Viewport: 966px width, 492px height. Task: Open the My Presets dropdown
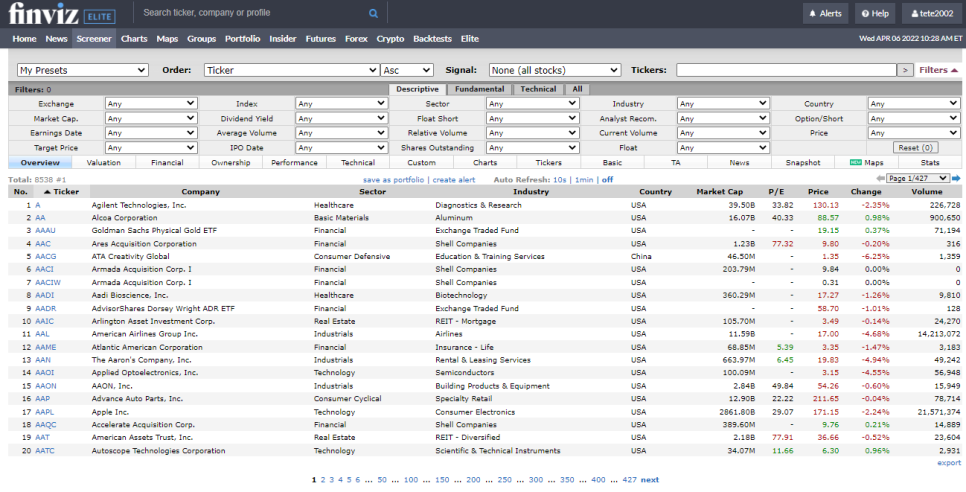(x=83, y=70)
